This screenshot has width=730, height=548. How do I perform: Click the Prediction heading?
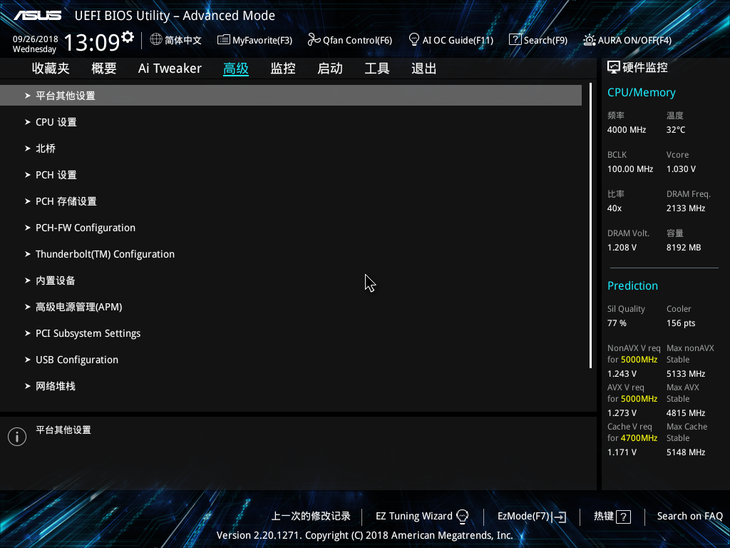pyautogui.click(x=632, y=286)
